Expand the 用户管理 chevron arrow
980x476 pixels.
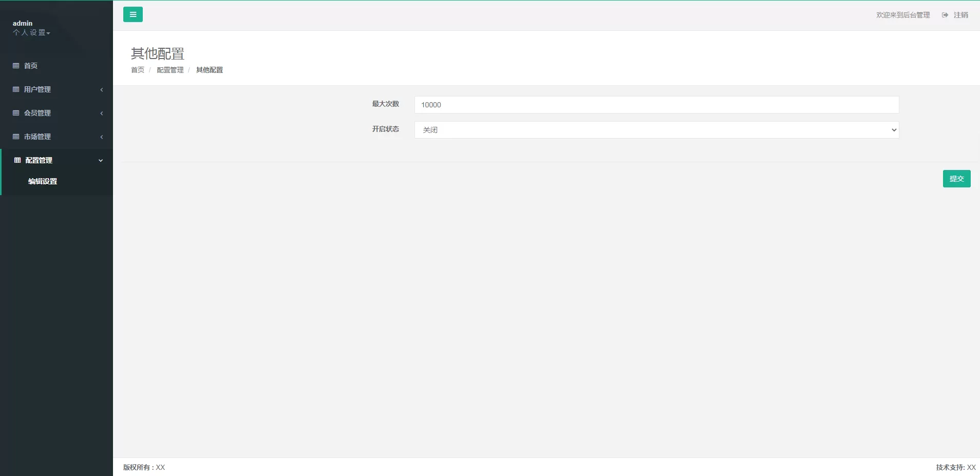pyautogui.click(x=102, y=89)
